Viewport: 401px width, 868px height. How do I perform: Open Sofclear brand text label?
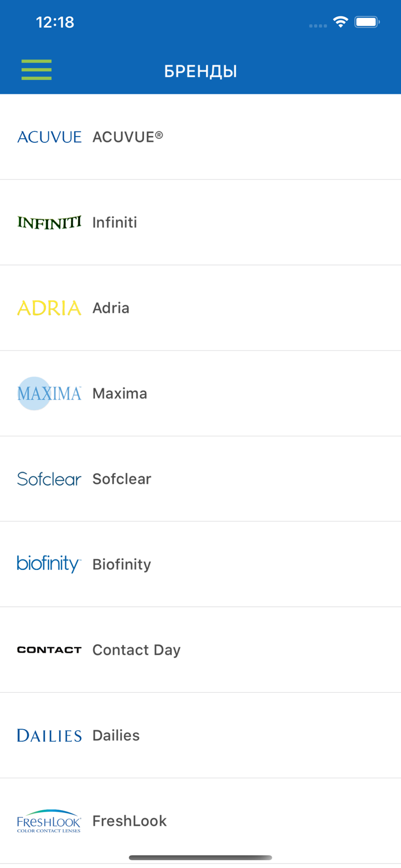click(122, 479)
